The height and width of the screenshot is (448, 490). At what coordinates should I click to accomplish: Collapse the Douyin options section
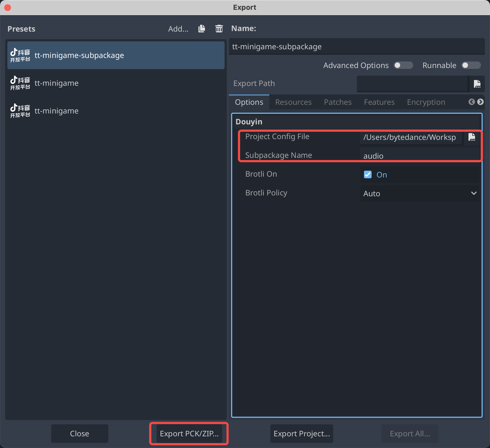pyautogui.click(x=249, y=122)
